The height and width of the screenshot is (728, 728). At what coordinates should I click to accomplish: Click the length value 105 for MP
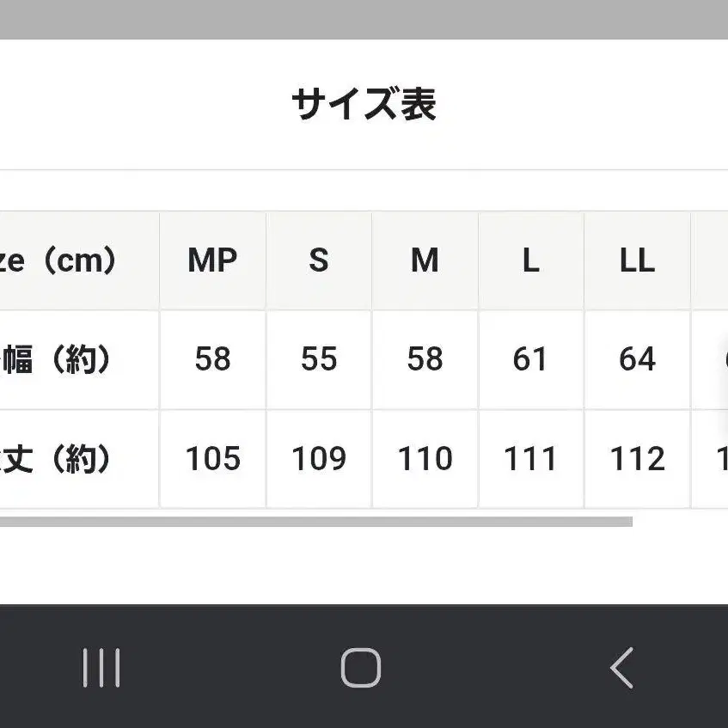pos(212,460)
